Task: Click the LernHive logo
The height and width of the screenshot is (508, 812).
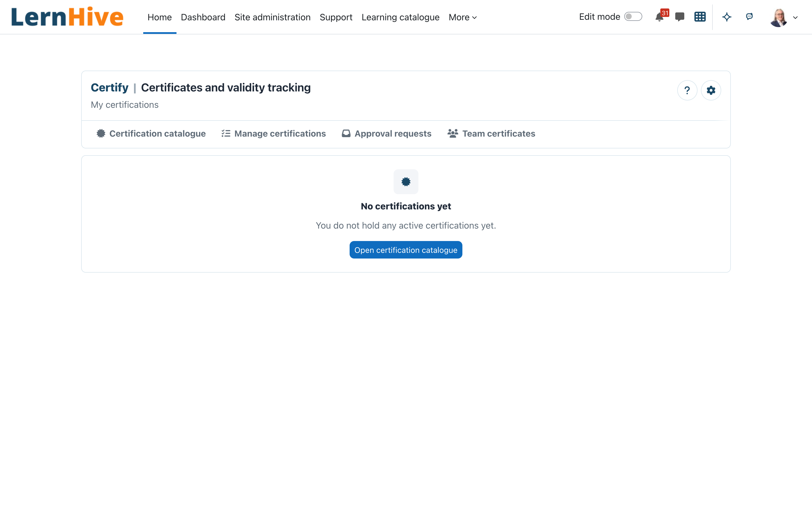Action: tap(67, 17)
